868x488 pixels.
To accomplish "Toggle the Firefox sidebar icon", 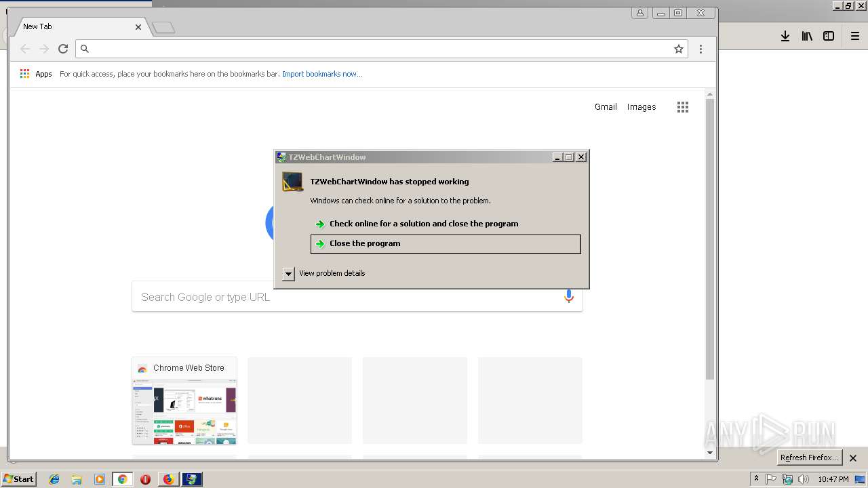I will click(x=829, y=37).
